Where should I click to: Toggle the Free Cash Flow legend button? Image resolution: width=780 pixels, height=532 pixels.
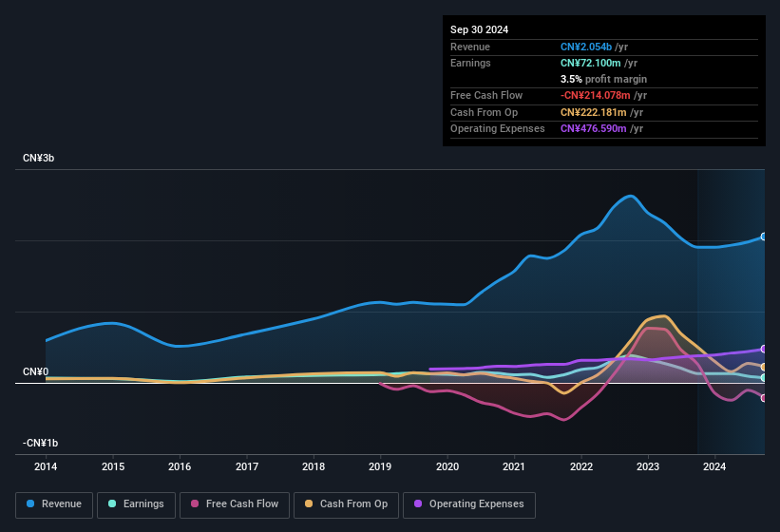(x=235, y=504)
